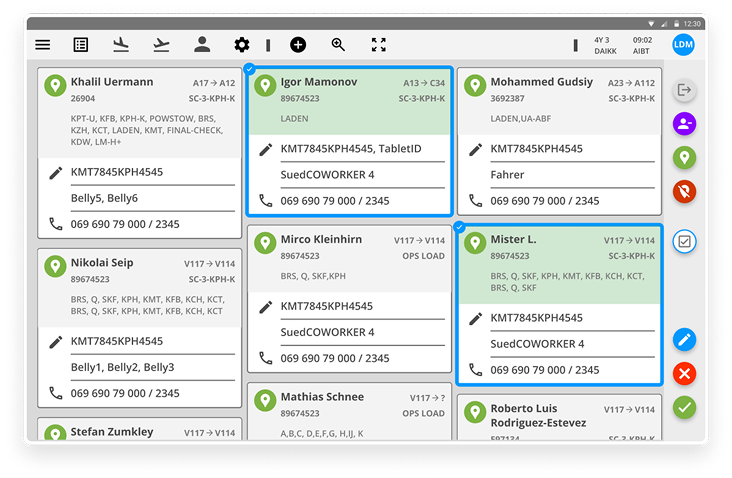Open the hamburger menu
Image resolution: width=732 pixels, height=478 pixels.
tap(42, 45)
